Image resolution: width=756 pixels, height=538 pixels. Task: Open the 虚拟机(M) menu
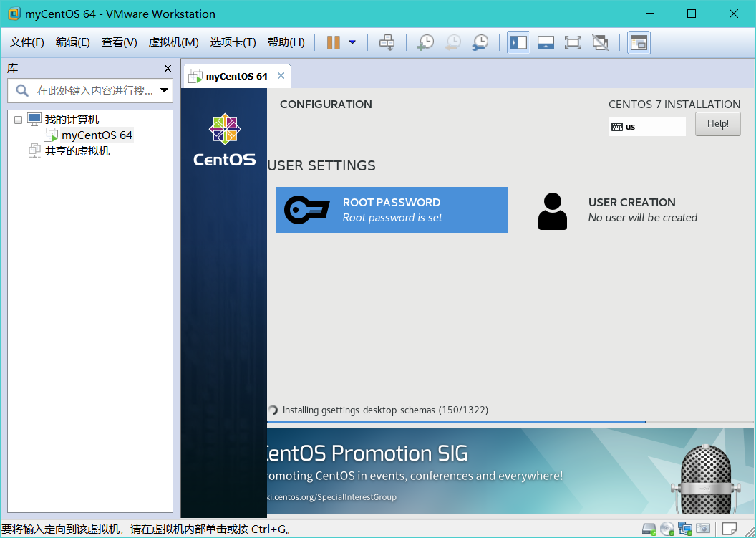click(173, 42)
